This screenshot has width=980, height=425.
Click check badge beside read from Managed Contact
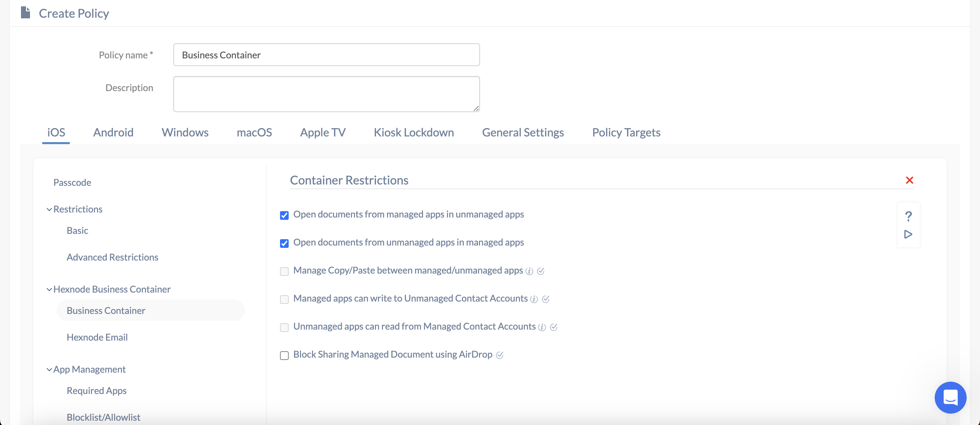coord(554,327)
